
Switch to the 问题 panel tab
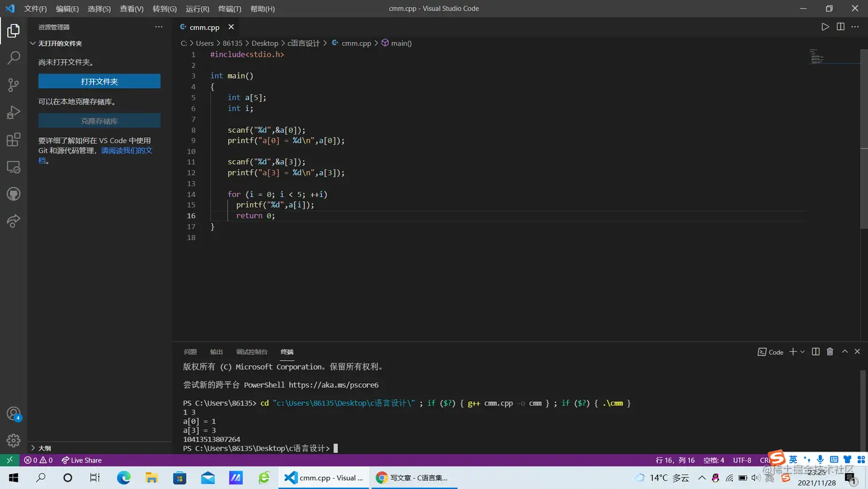(191, 352)
